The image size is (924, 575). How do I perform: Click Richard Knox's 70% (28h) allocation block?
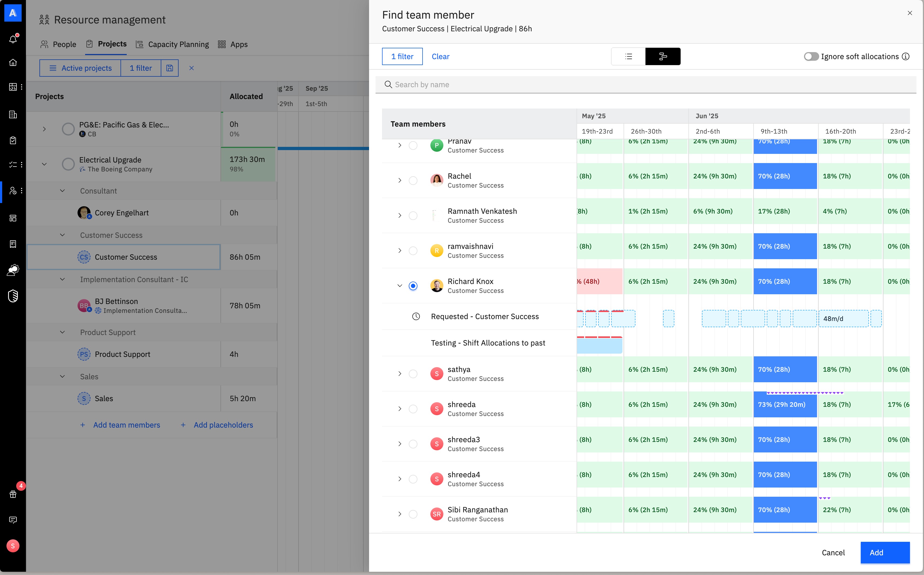(785, 281)
